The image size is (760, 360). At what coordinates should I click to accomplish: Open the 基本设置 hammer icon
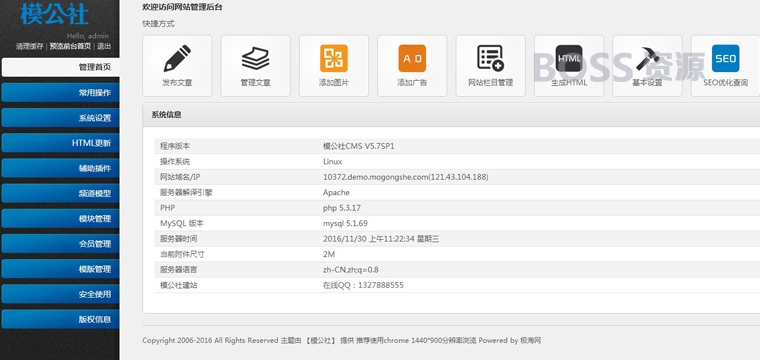pos(647,59)
